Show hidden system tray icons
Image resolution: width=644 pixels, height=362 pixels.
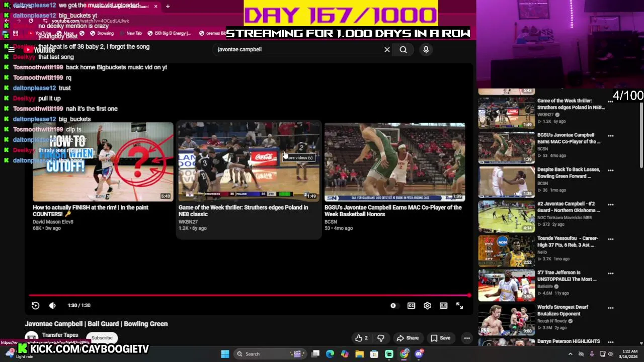tap(570, 354)
